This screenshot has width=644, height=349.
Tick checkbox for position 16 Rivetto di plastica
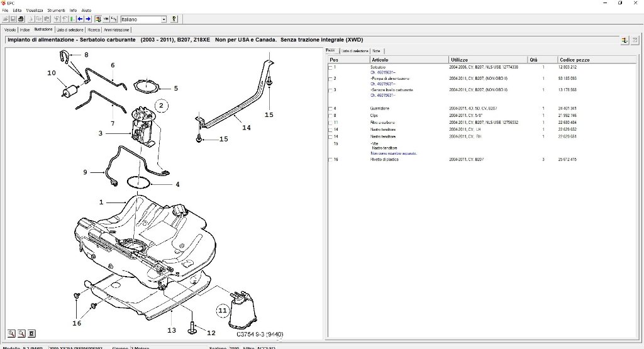tap(331, 160)
